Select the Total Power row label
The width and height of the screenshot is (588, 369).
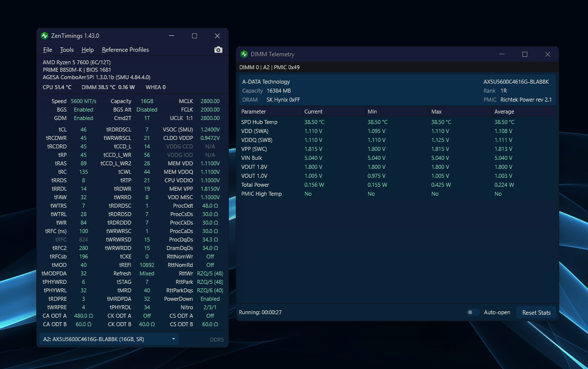point(255,185)
